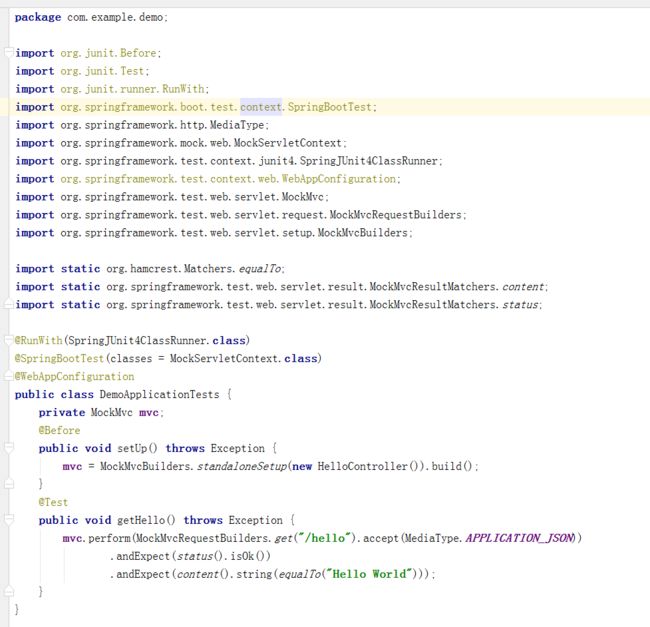This screenshot has width=650, height=627.
Task: Click the getHello method name
Action: point(141,520)
